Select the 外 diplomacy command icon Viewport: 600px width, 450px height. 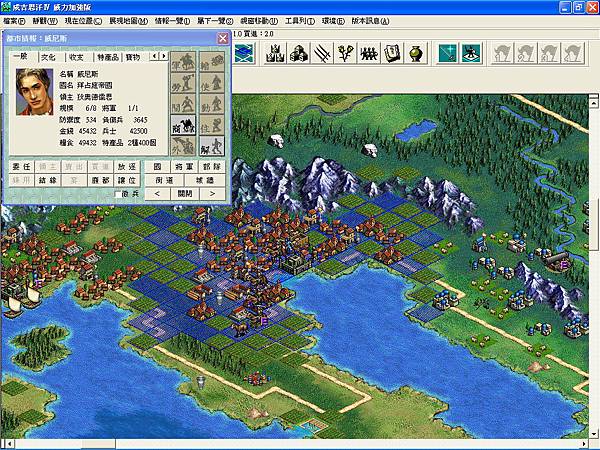pos(183,146)
